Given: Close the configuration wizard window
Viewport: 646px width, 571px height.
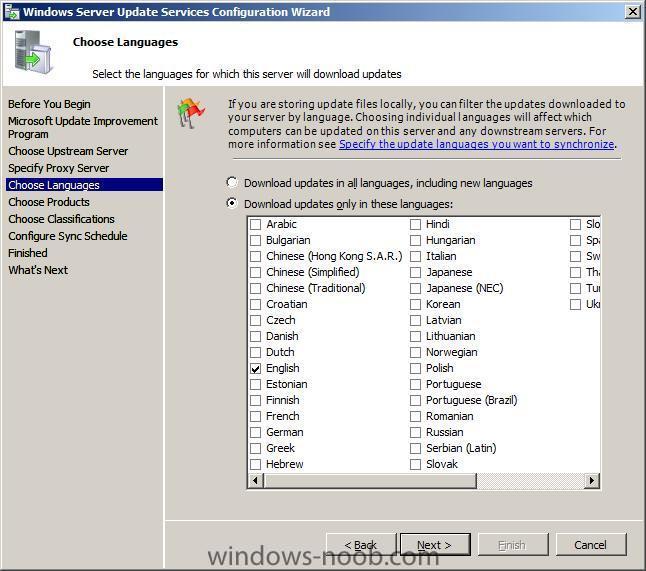Looking at the screenshot, I should pyautogui.click(x=632, y=12).
